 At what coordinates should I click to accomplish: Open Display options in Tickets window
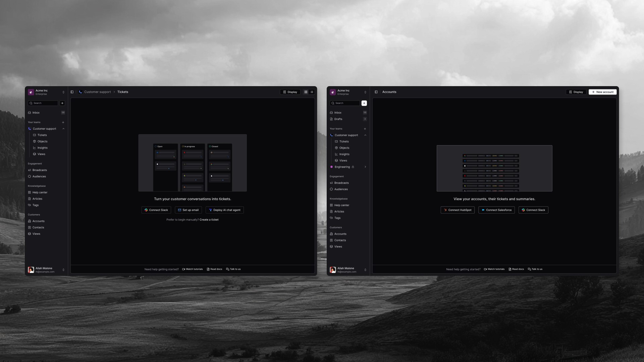290,92
